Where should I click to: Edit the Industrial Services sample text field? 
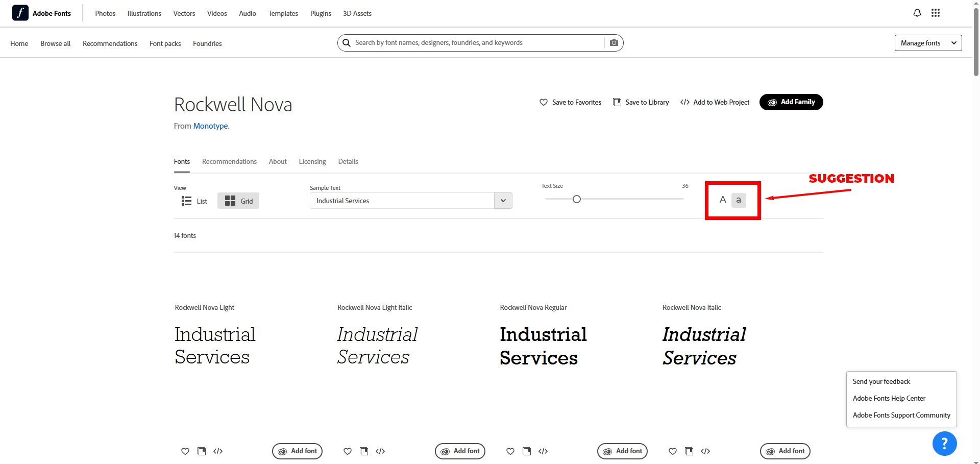coord(402,201)
